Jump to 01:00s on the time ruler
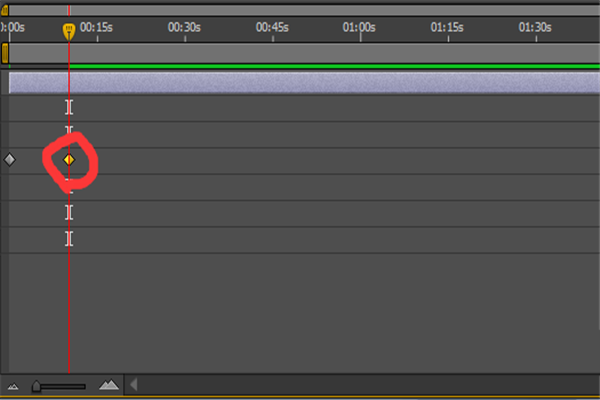Image resolution: width=600 pixels, height=400 pixels. coord(359,28)
